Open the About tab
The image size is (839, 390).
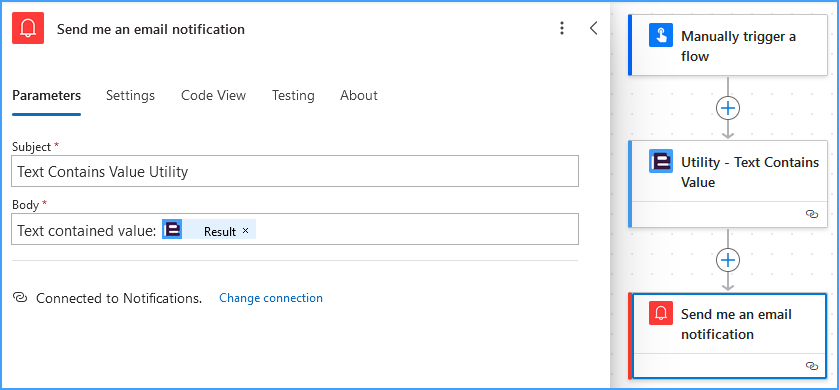359,96
